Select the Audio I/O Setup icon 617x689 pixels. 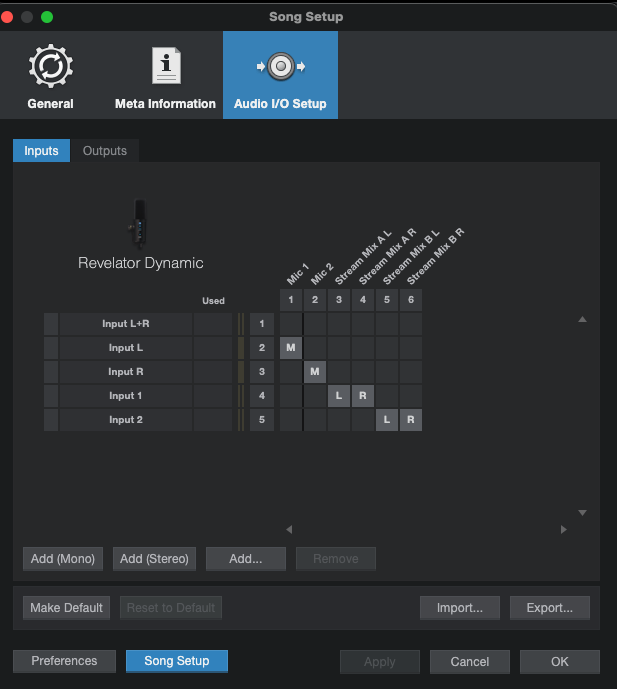pos(280,66)
